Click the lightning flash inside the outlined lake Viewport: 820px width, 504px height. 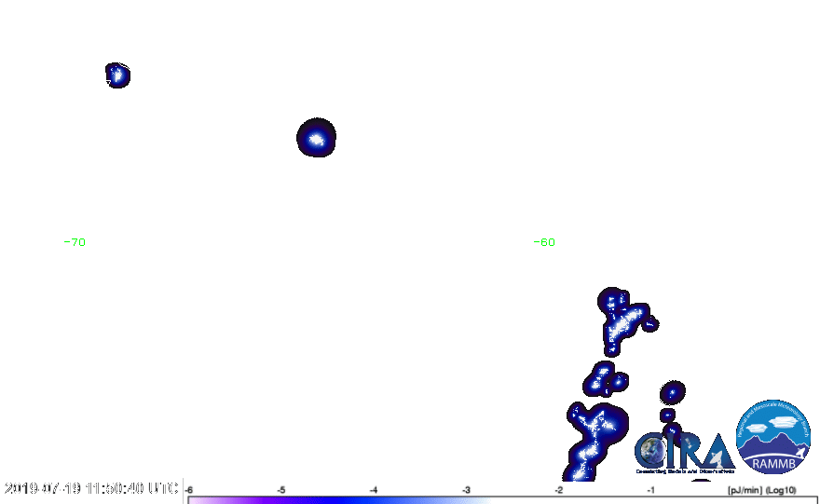pyautogui.click(x=117, y=75)
